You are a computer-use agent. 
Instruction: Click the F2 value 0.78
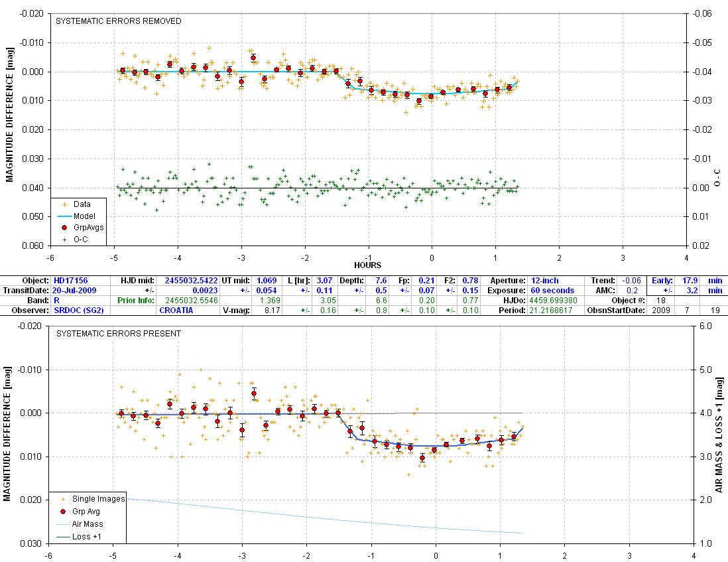tap(470, 281)
